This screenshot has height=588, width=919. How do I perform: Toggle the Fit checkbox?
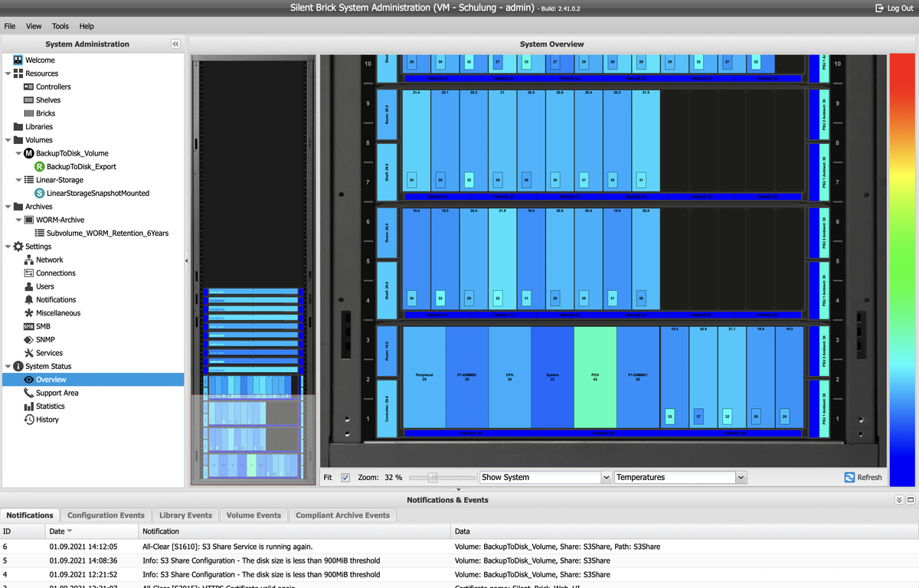(x=345, y=478)
